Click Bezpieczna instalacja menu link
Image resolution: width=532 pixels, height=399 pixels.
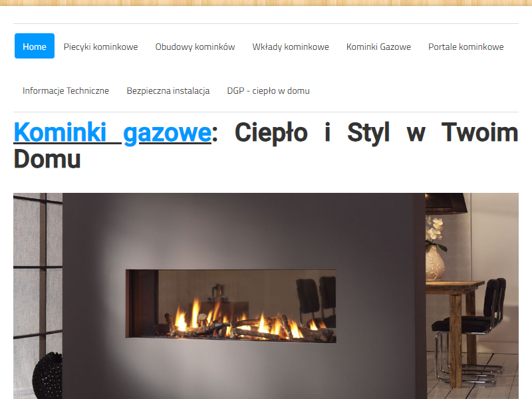point(168,90)
